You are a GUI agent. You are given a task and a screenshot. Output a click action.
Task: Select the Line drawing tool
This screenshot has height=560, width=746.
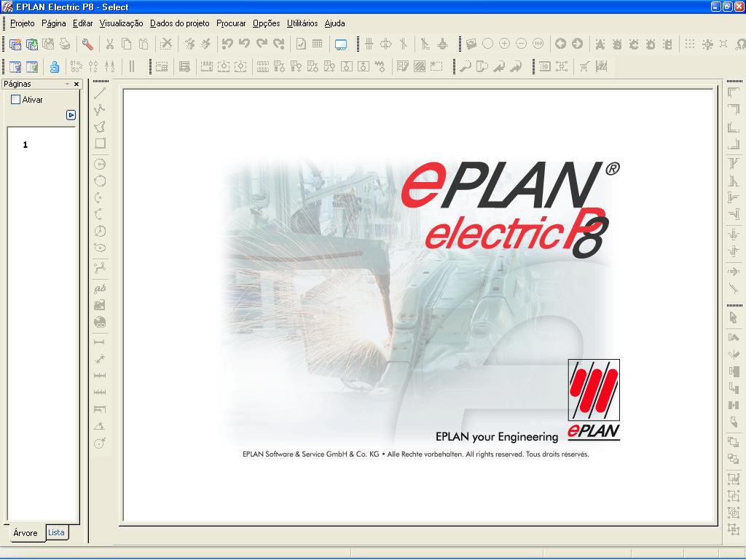[99, 93]
